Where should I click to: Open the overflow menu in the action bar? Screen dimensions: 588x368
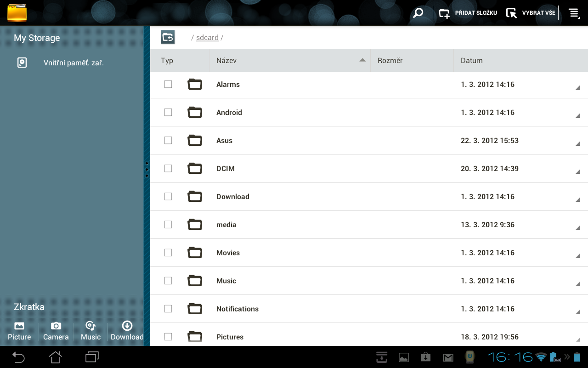[573, 12]
